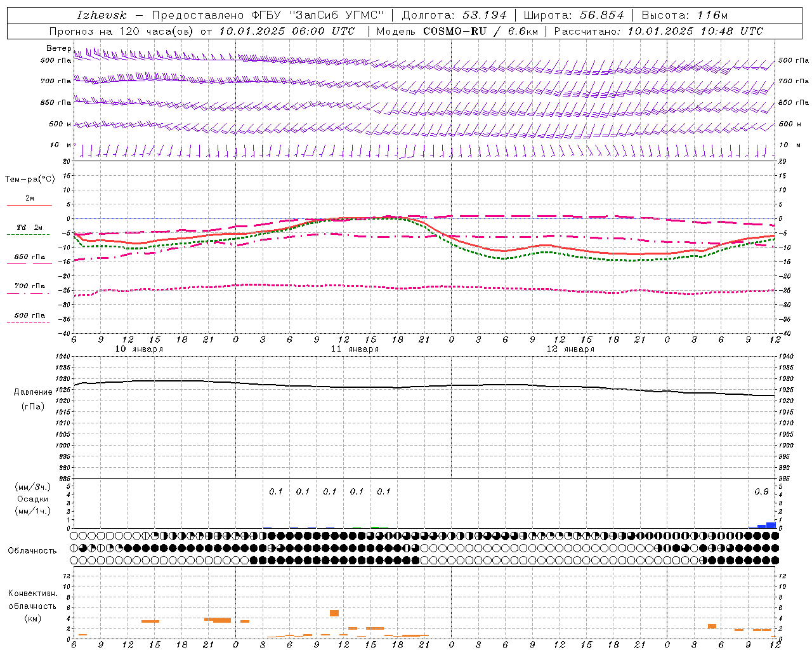
Task: Click the (мм/3ч.) precipitation unit label
Action: coord(33,487)
